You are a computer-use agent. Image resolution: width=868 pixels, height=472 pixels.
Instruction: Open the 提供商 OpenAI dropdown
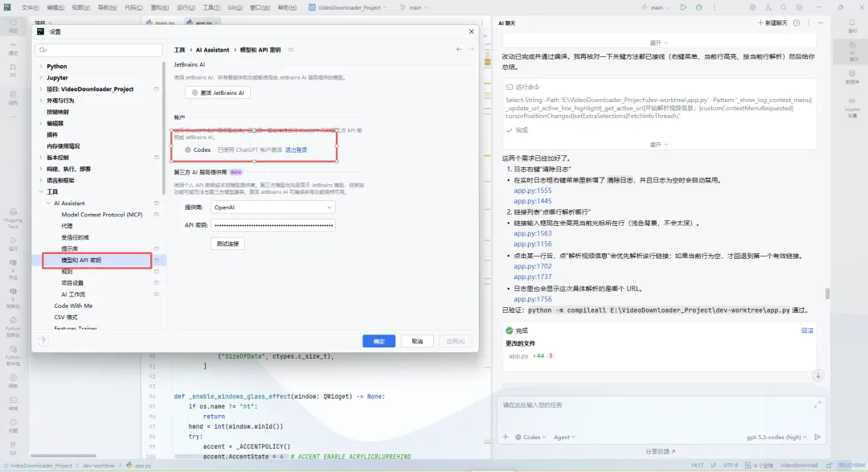point(273,207)
